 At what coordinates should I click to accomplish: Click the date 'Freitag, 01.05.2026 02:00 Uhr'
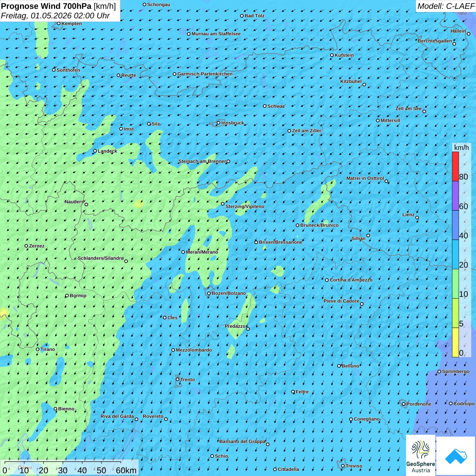point(55,16)
